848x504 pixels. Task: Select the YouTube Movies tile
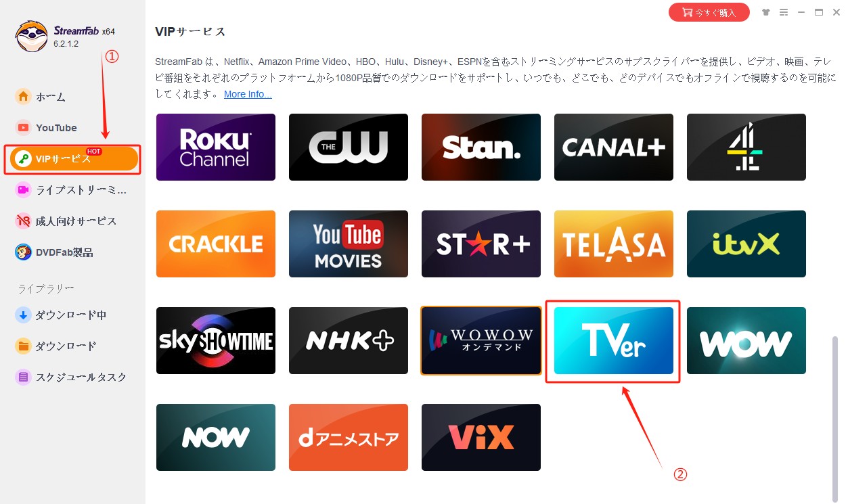(x=349, y=244)
